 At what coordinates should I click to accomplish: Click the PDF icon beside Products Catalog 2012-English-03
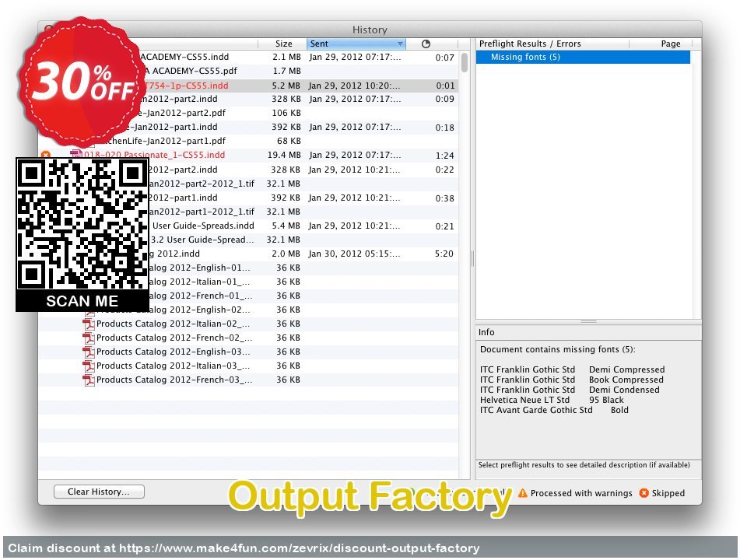click(88, 352)
